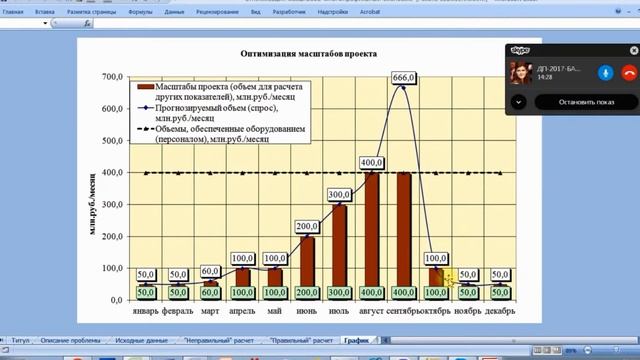640x360 pixels.
Task: Click the 200,0 label above июнь bar
Action: tap(307, 226)
